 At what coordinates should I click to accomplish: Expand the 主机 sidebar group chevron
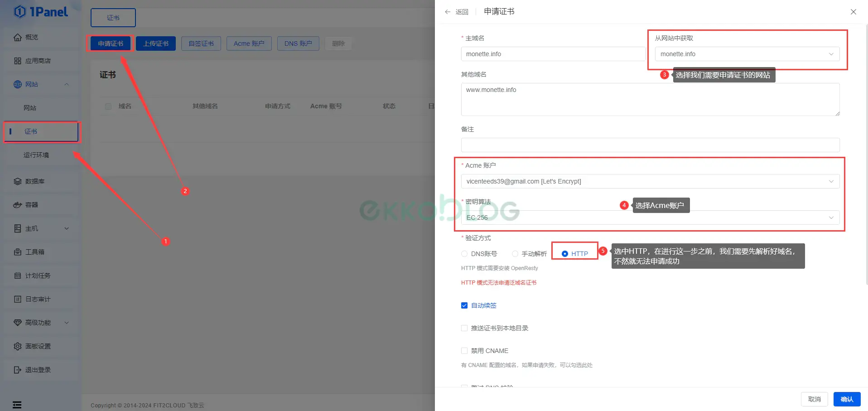coord(67,228)
